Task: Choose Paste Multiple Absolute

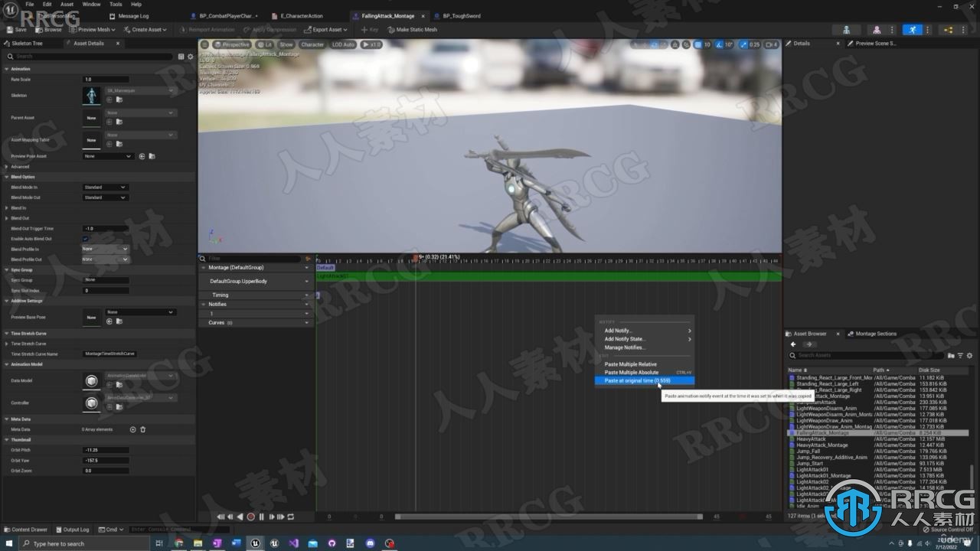Action: point(645,372)
